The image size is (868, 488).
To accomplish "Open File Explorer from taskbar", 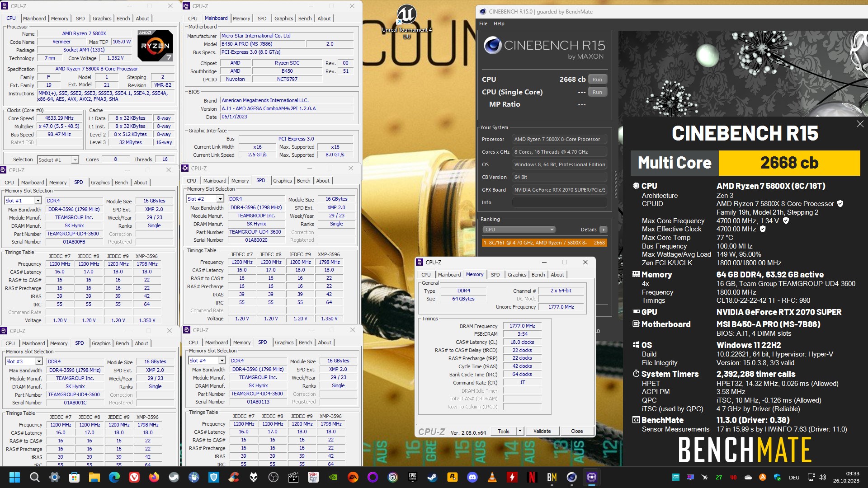I will (94, 477).
